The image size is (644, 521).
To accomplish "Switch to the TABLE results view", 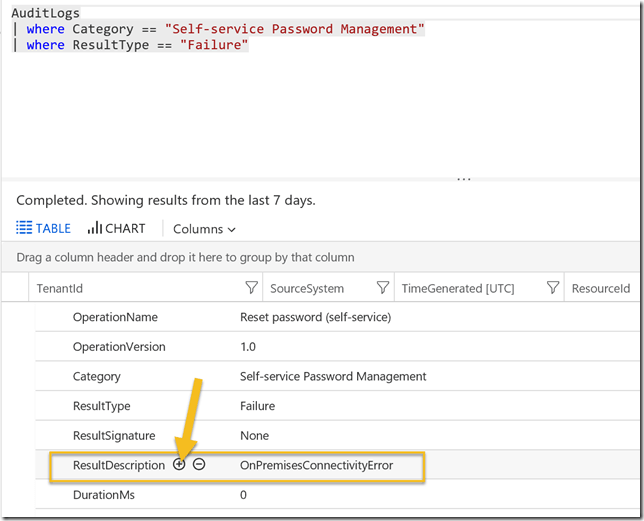I will [x=44, y=228].
